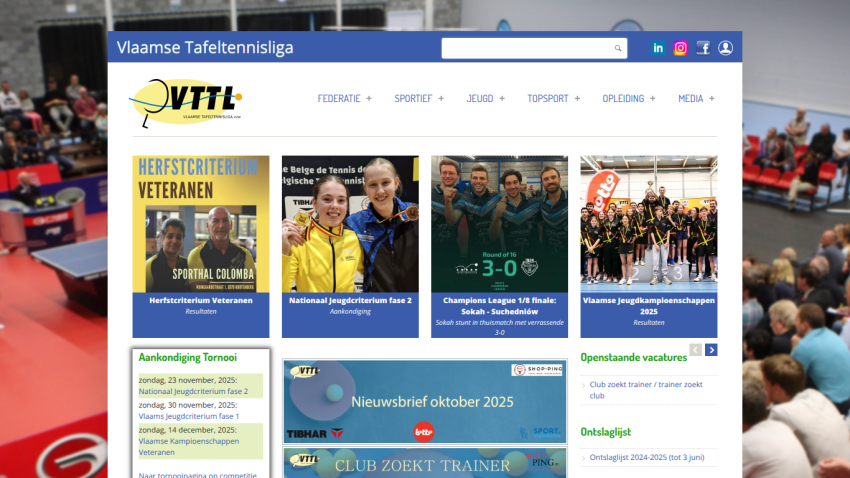Open Vlaamse Kampioenschappen Veteranen link

click(x=189, y=447)
